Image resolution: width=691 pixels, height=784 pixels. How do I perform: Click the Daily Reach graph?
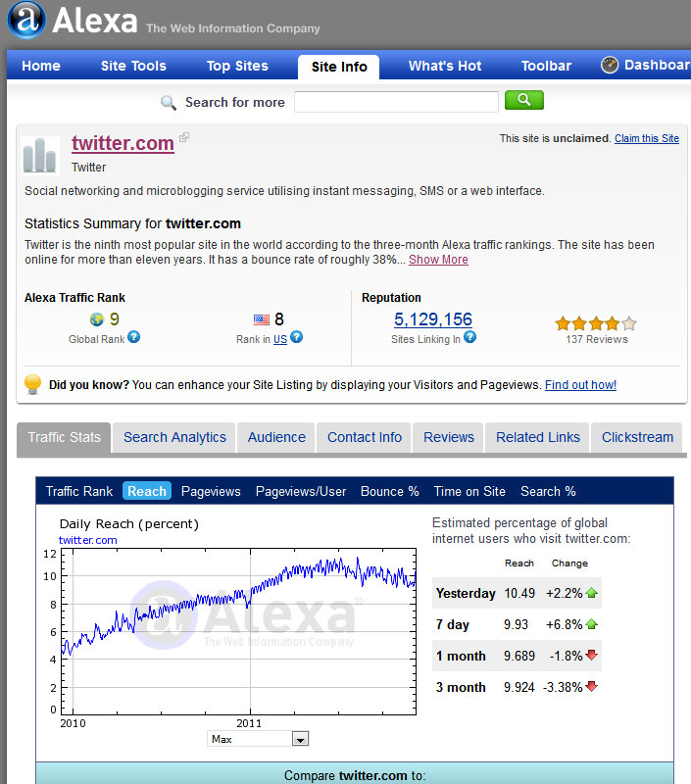tap(238, 631)
